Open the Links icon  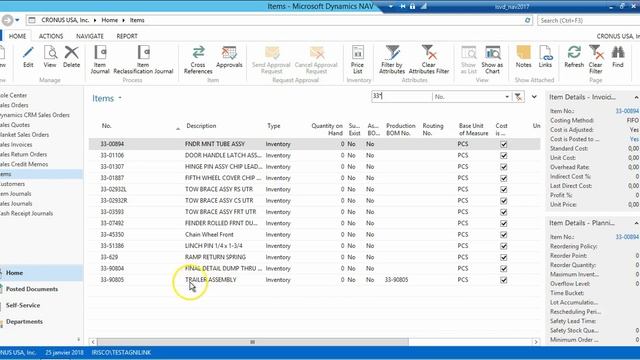(x=545, y=57)
